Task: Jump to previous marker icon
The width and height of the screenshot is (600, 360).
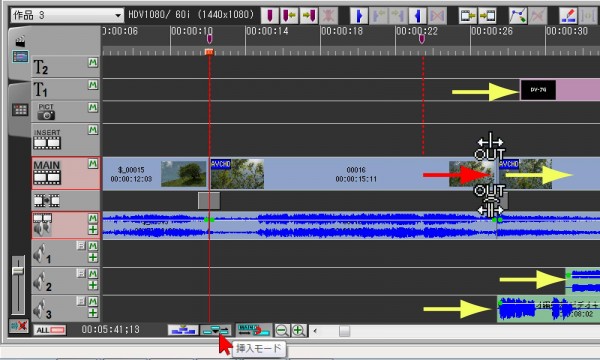Action: click(289, 16)
